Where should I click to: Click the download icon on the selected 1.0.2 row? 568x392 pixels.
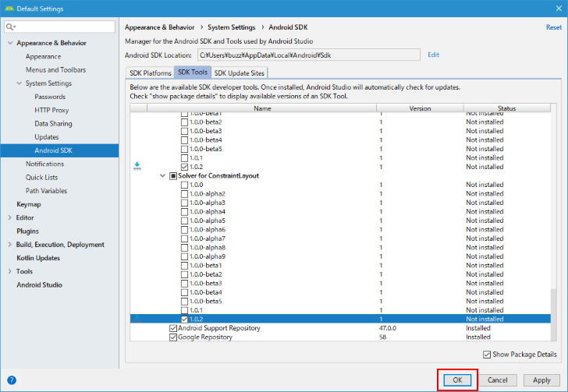(x=137, y=319)
